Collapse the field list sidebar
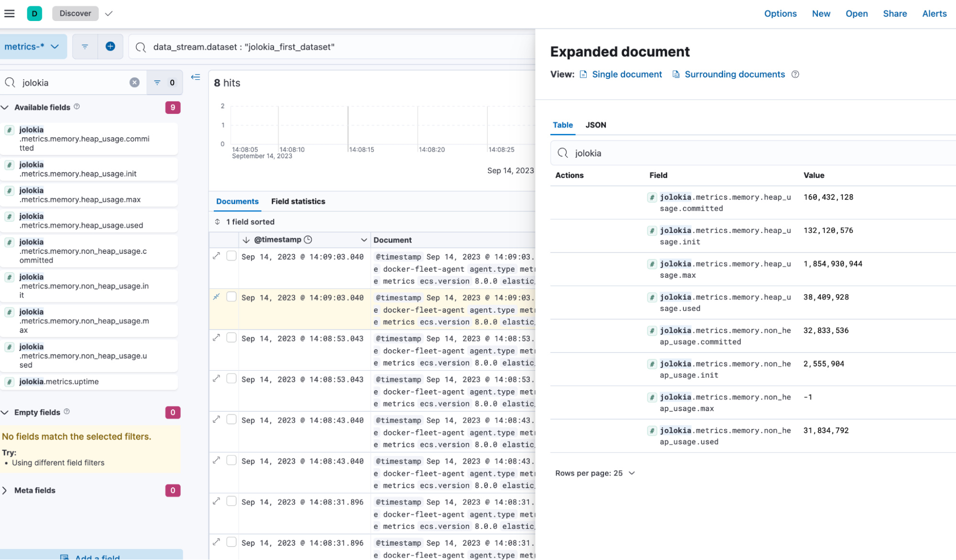The height and width of the screenshot is (560, 956). [195, 77]
